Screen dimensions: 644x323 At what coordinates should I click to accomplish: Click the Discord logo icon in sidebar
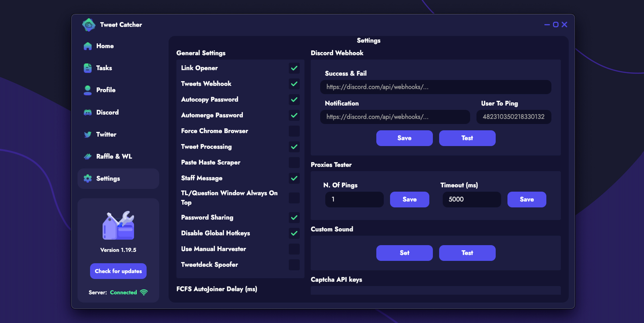tap(88, 112)
